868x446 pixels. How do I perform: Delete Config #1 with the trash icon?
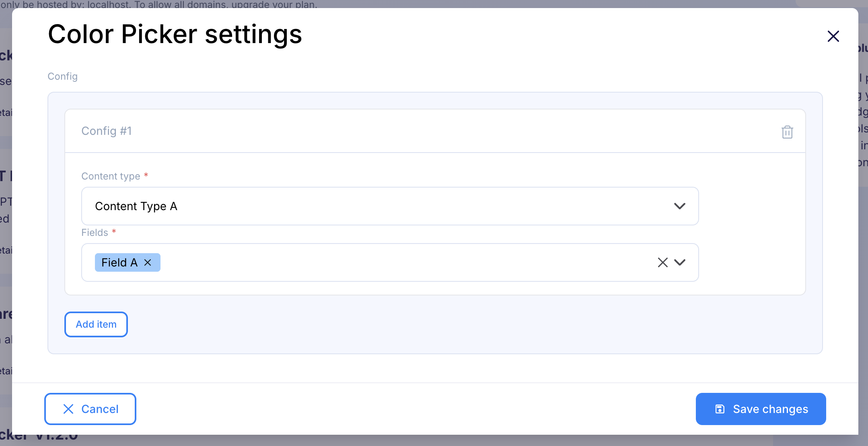click(x=787, y=132)
